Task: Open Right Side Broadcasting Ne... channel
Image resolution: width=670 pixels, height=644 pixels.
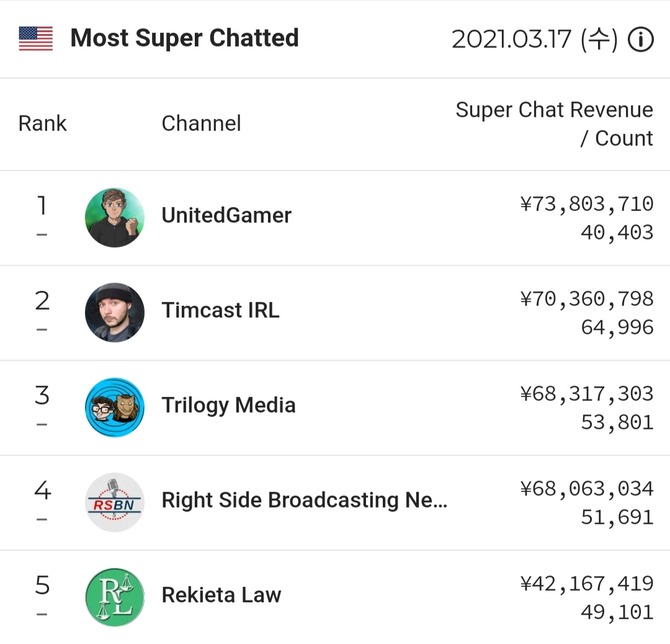Action: 304,500
